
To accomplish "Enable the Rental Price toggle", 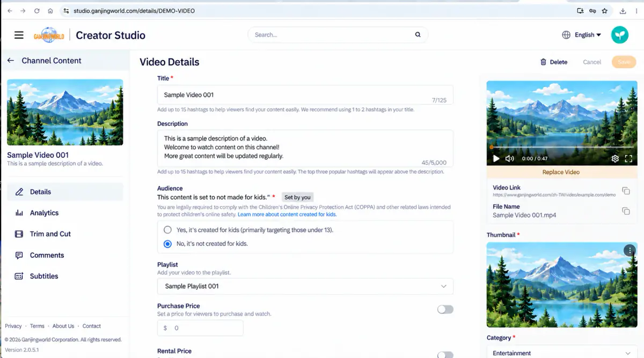I will click(x=445, y=355).
